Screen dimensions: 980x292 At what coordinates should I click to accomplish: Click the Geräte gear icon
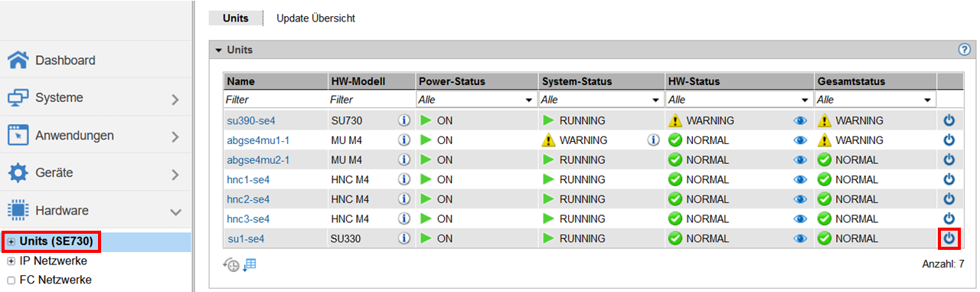pyautogui.click(x=18, y=173)
